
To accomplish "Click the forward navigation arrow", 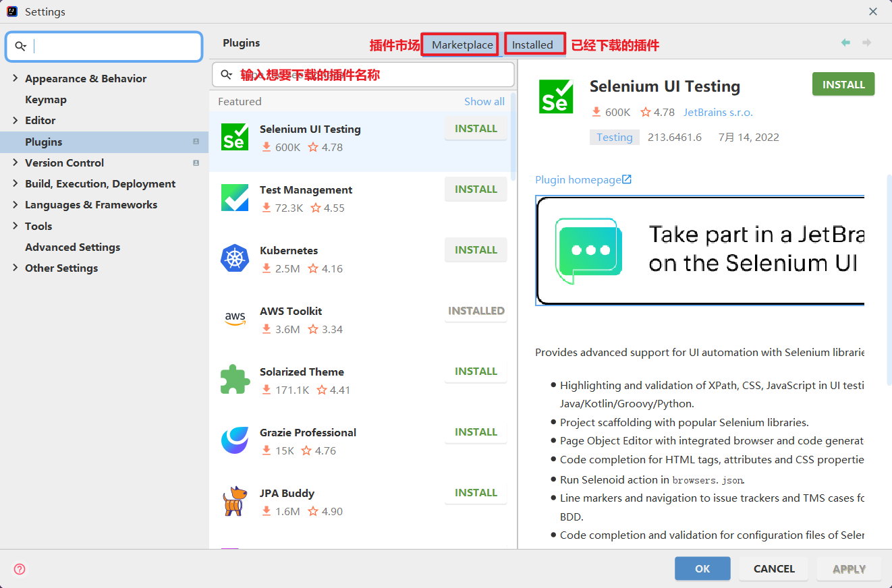I will click(866, 42).
